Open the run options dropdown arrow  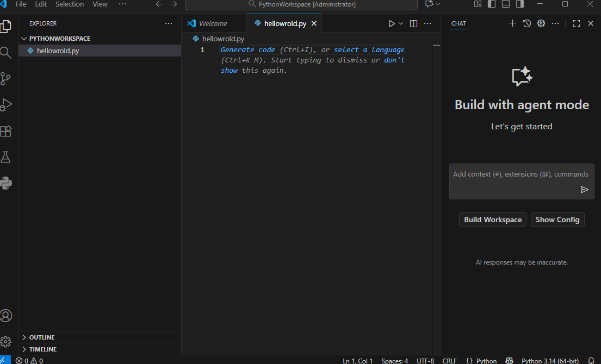tap(401, 23)
